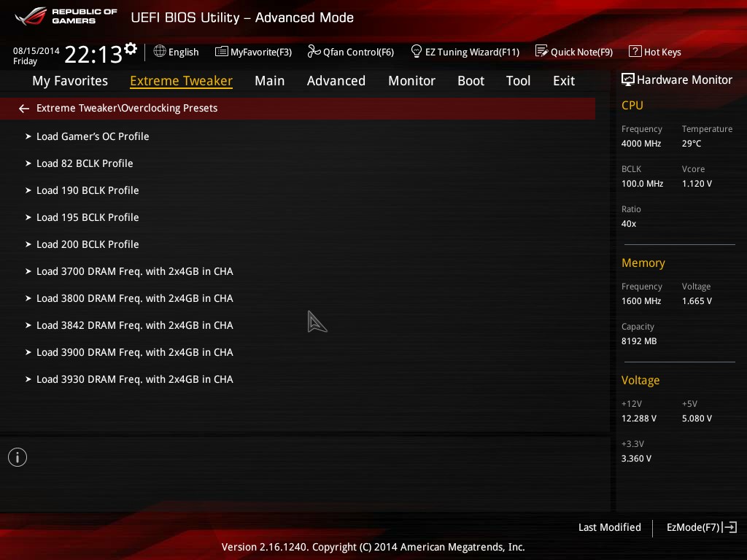747x560 pixels.
Task: Click the Memory Frequency 1600 MHz value
Action: (x=641, y=301)
